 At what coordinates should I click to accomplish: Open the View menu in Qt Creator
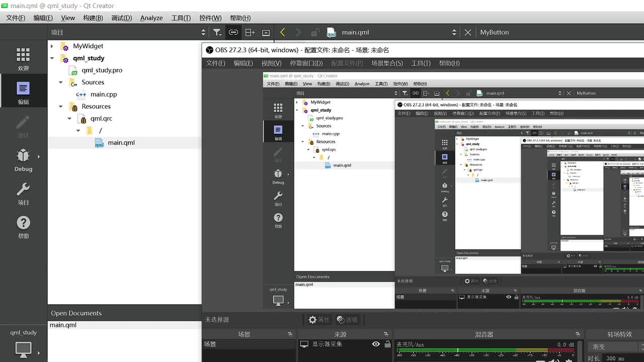pyautogui.click(x=68, y=18)
